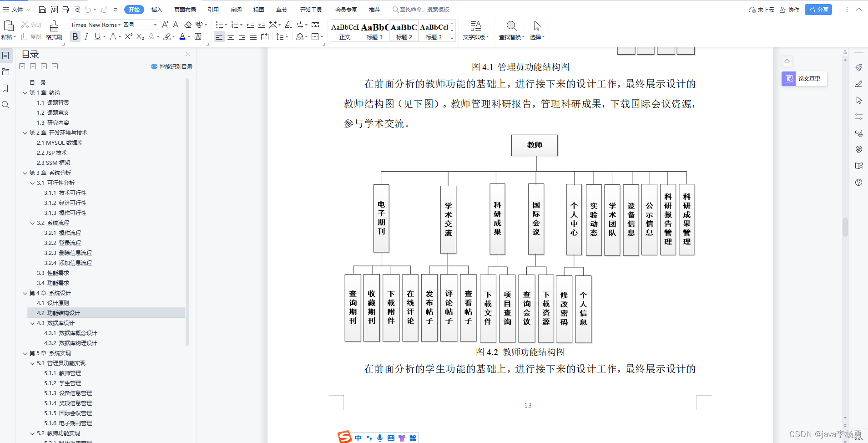Click 未上云 cloud status button
This screenshot has width=868, height=443.
coord(762,10)
